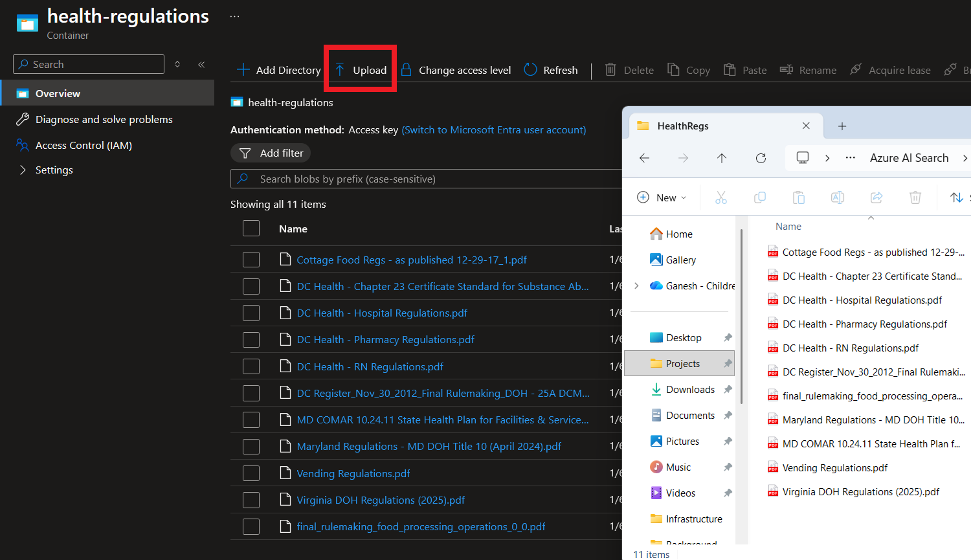This screenshot has height=560, width=971.
Task: Click Azure AI Search in the breadcrumb
Action: point(909,158)
